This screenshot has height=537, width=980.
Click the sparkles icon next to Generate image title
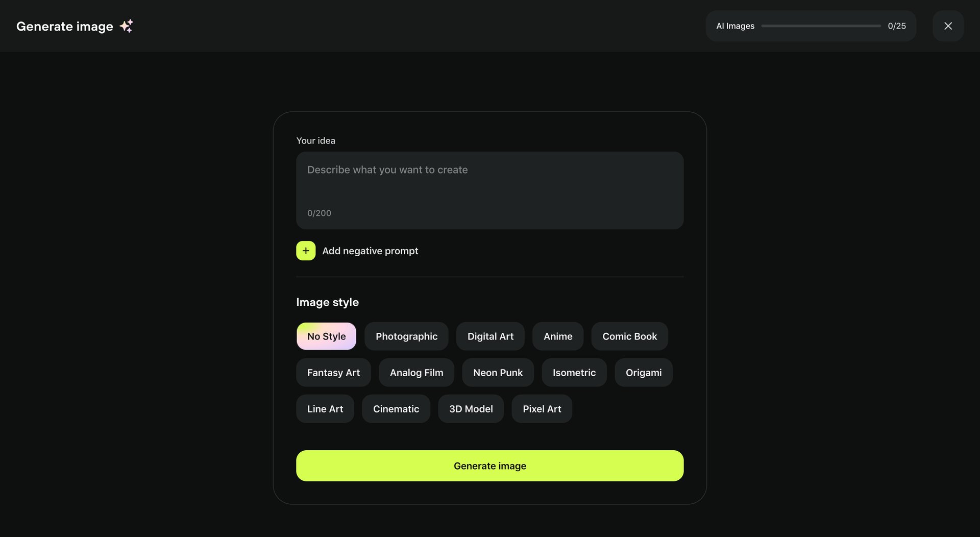point(127,26)
